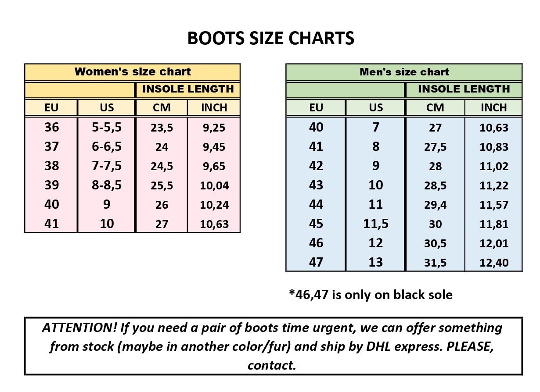Click the ATTENTION notice text box

[x=274, y=346]
